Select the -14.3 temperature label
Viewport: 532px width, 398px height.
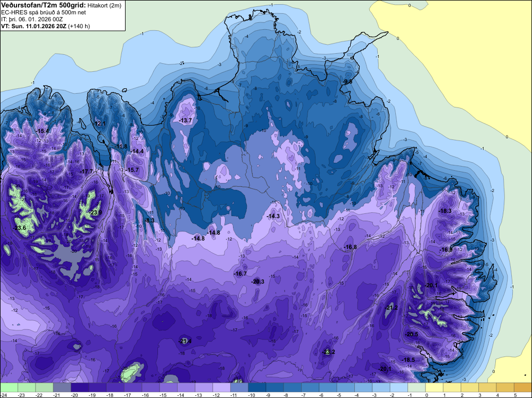pos(273,216)
